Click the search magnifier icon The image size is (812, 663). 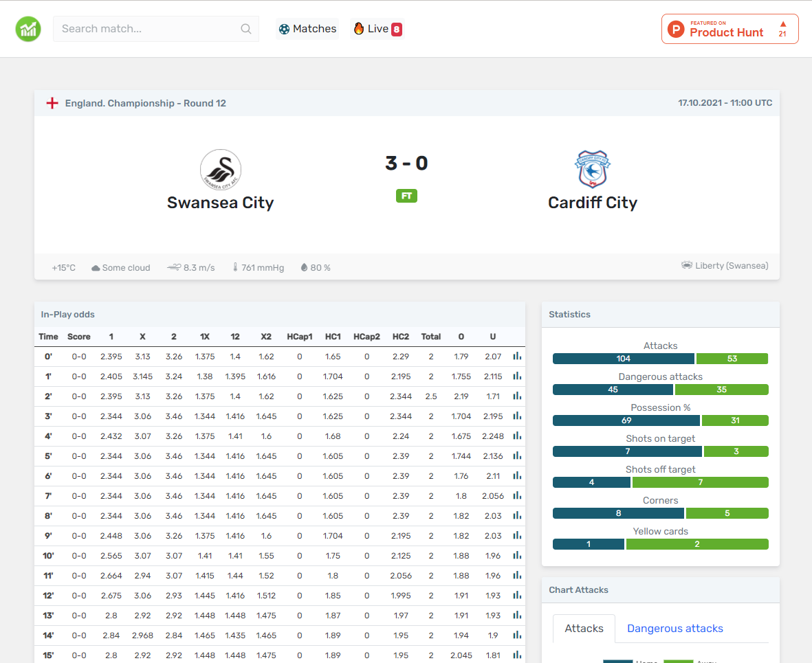(246, 29)
